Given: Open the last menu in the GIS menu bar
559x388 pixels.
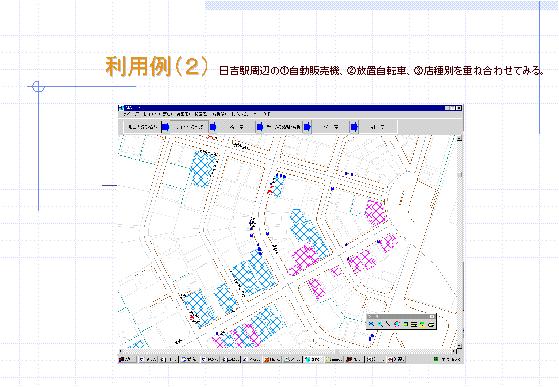Looking at the screenshot, I should [x=267, y=114].
